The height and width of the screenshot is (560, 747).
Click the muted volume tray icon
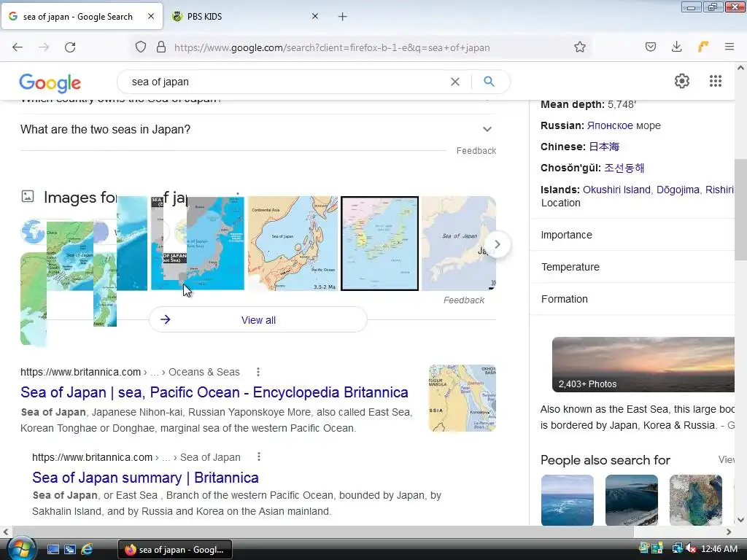click(x=691, y=548)
